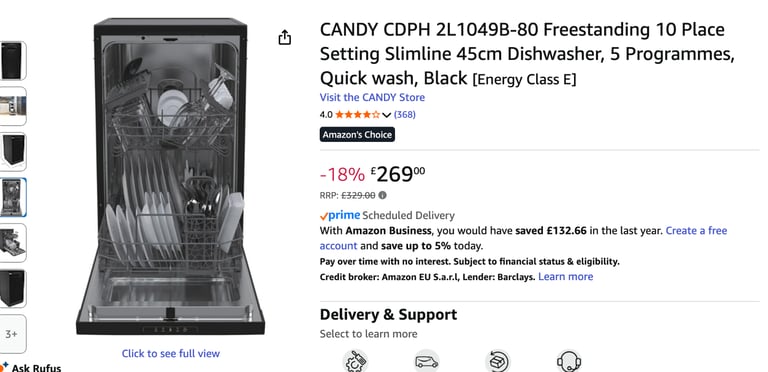Expand the star rating breakdown chevron
This screenshot has width=768, height=372.
(386, 115)
